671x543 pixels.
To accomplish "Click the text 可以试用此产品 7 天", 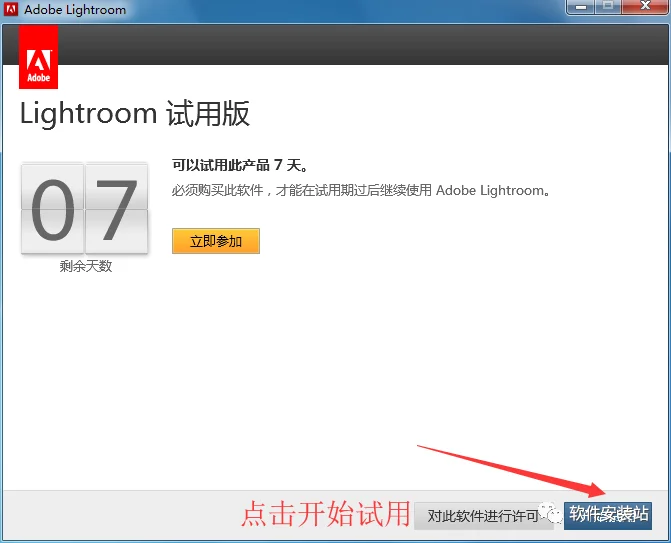I will tap(240, 165).
